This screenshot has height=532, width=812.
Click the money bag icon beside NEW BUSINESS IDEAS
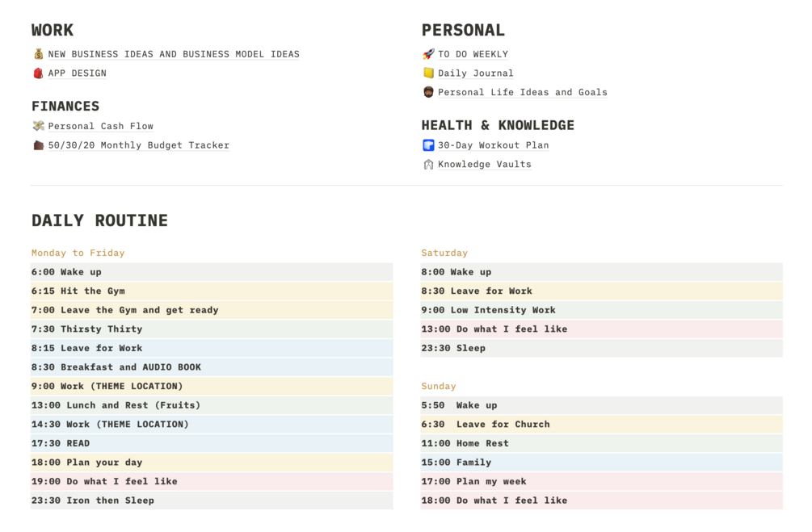click(x=38, y=54)
